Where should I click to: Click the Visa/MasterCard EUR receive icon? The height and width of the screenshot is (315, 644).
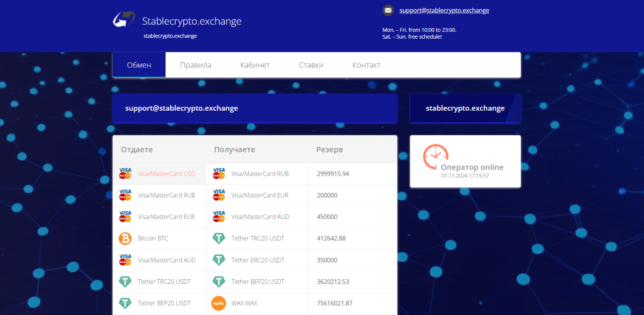pos(218,195)
